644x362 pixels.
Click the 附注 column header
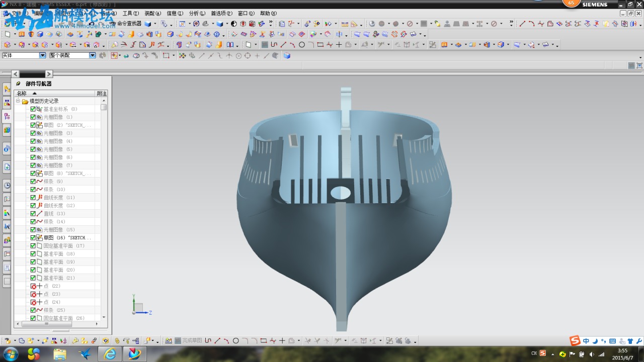[102, 93]
